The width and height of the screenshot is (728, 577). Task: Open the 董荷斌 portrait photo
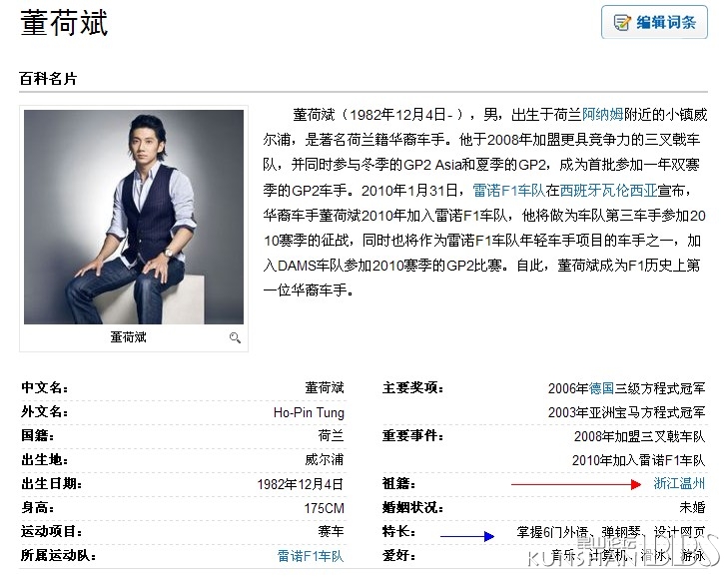134,217
